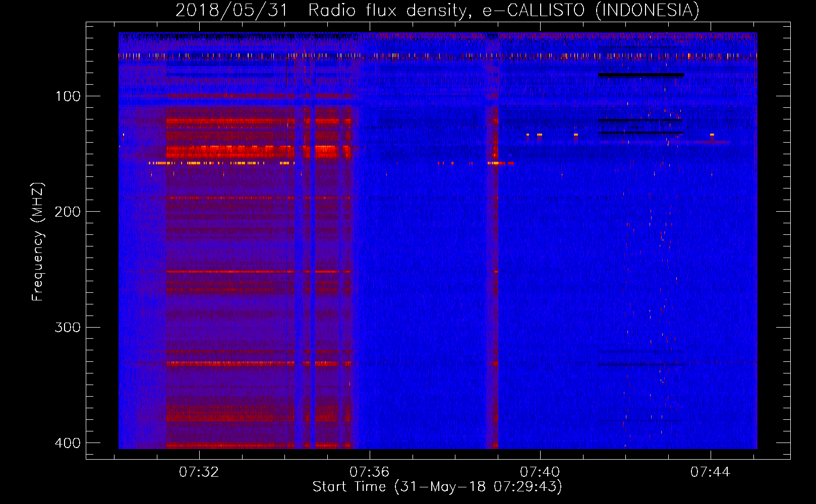Image resolution: width=816 pixels, height=504 pixels.
Task: Click the 300 frequency tick label
Action: [x=68, y=328]
